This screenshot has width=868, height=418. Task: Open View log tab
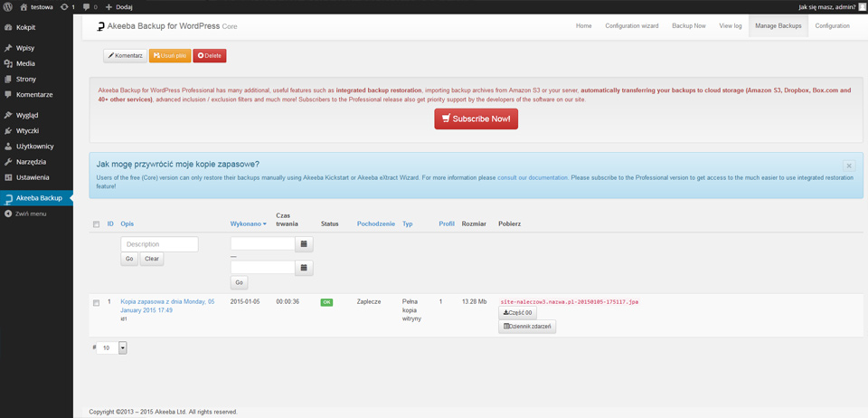731,26
